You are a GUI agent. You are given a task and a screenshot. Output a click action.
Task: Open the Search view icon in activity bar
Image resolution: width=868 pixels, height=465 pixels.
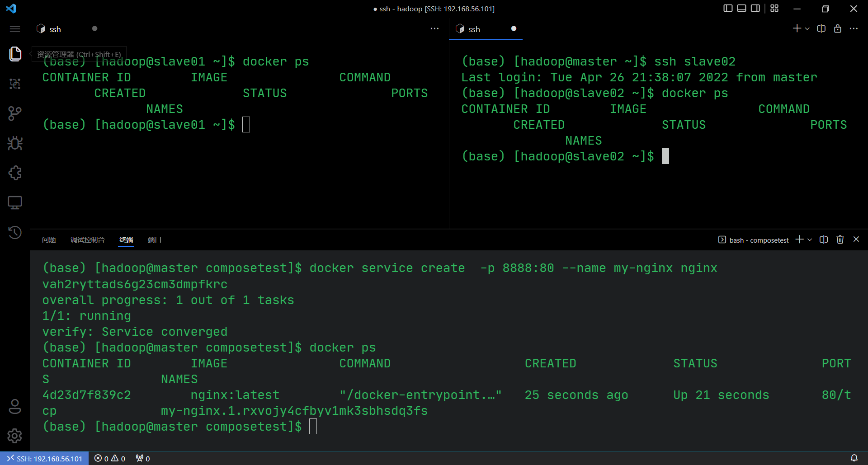(x=15, y=84)
